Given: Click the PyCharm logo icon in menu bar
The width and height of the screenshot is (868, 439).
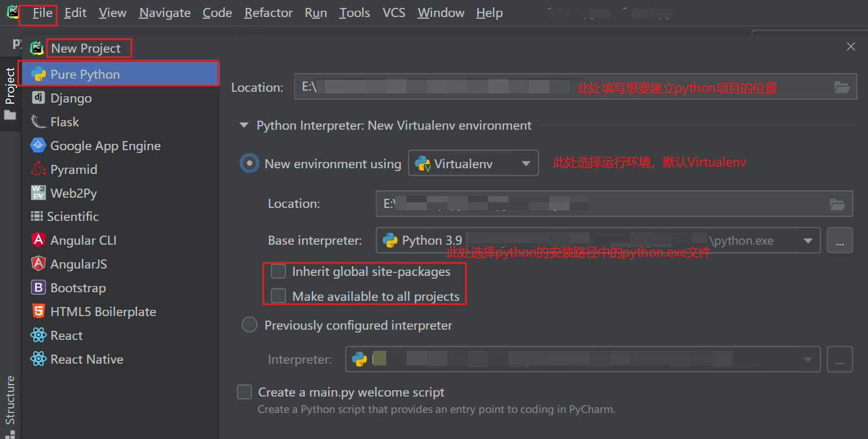Looking at the screenshot, I should [12, 12].
